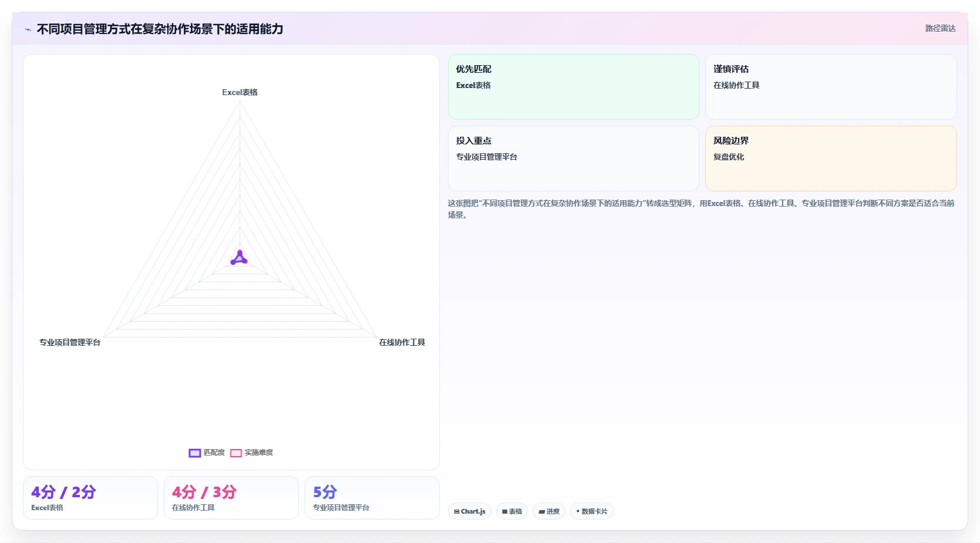The width and height of the screenshot is (980, 543).
Task: Click the 路径雷达 label at top right
Action: pos(940,28)
